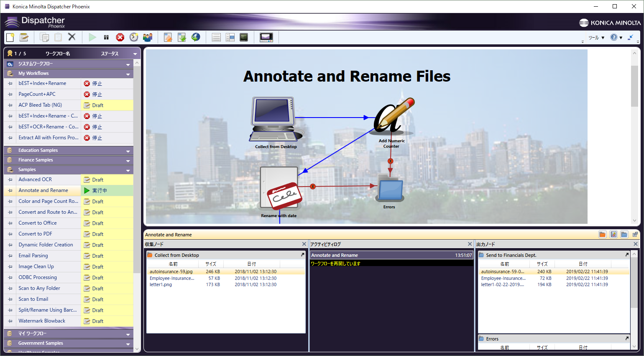This screenshot has width=644, height=356.
Task: Click the collapse arrows icon at top right
Action: 631,37
